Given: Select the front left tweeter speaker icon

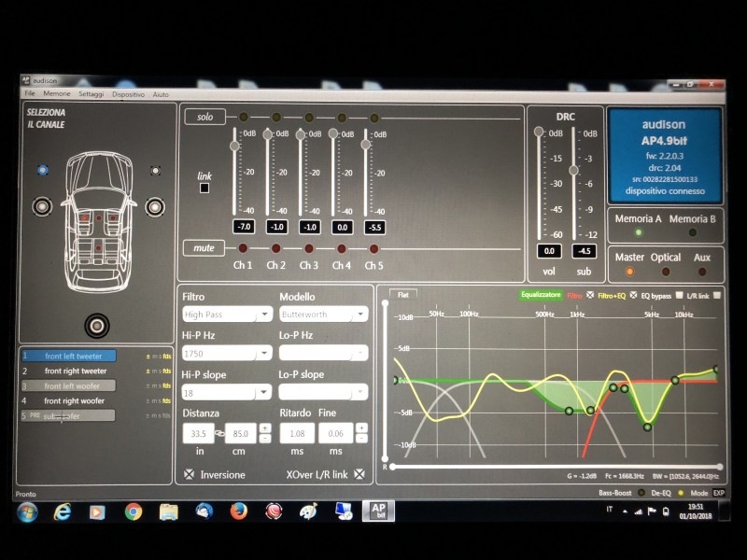Looking at the screenshot, I should click(x=43, y=170).
